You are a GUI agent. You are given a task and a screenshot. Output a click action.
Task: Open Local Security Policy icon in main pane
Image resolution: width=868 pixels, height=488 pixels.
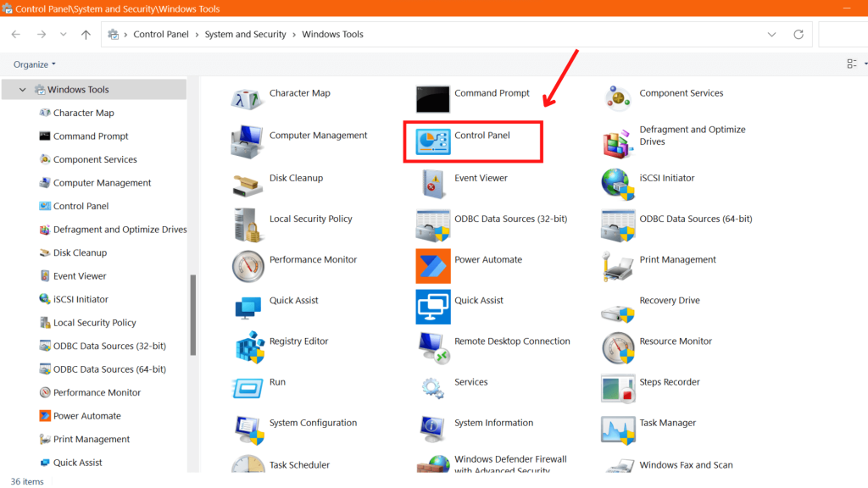(247, 225)
